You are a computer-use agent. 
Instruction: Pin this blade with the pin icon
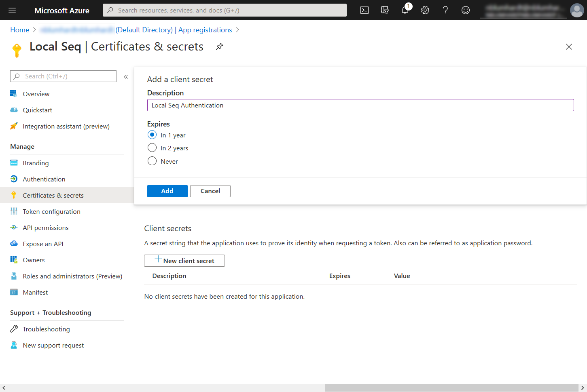click(x=219, y=46)
